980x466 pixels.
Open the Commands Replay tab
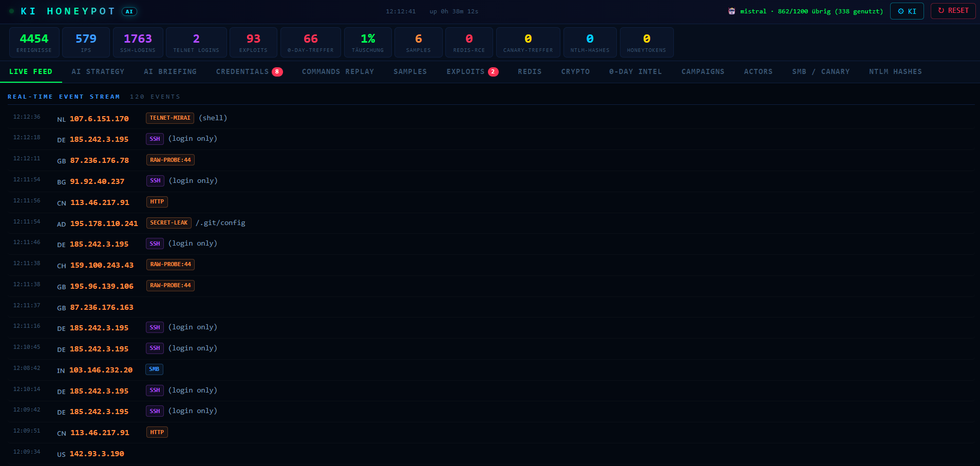338,71
